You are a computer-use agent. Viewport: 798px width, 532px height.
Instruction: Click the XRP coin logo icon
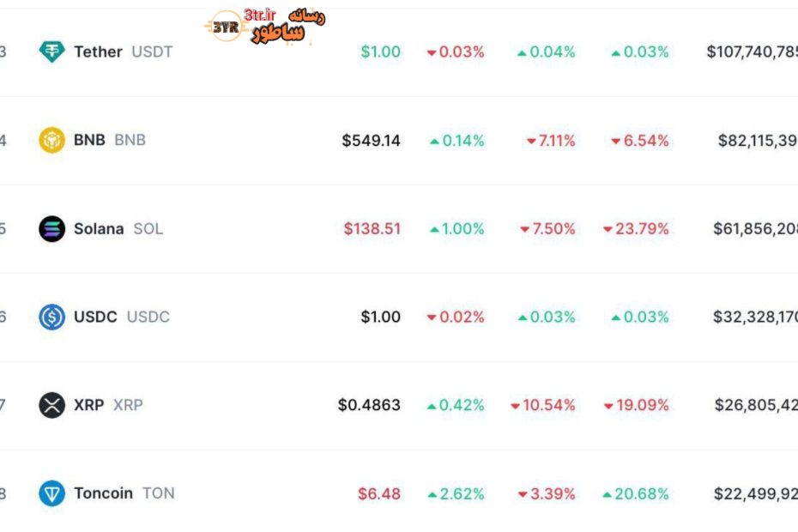click(51, 405)
